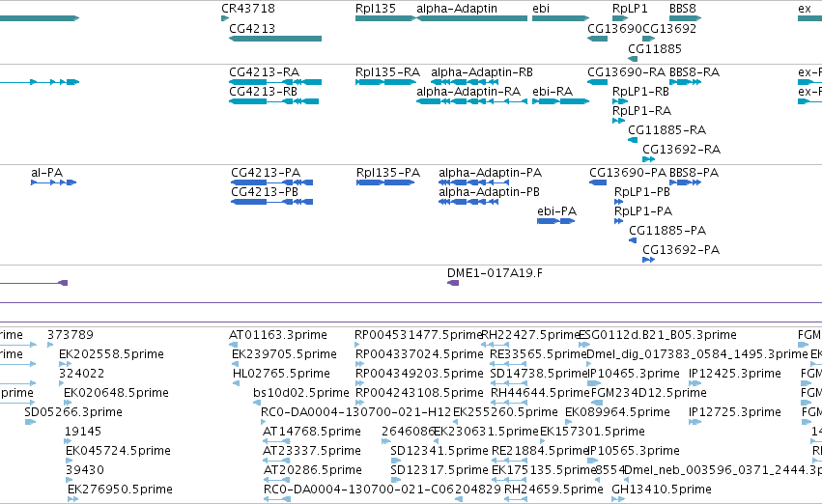Select the alpha-Adaptin-RB transcript label
Screen dimensions: 822x504
482,72
